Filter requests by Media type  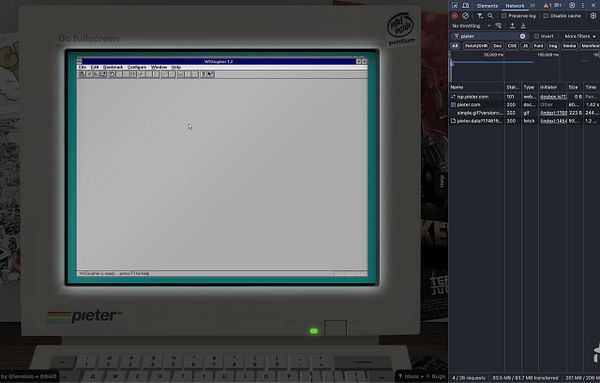point(569,46)
